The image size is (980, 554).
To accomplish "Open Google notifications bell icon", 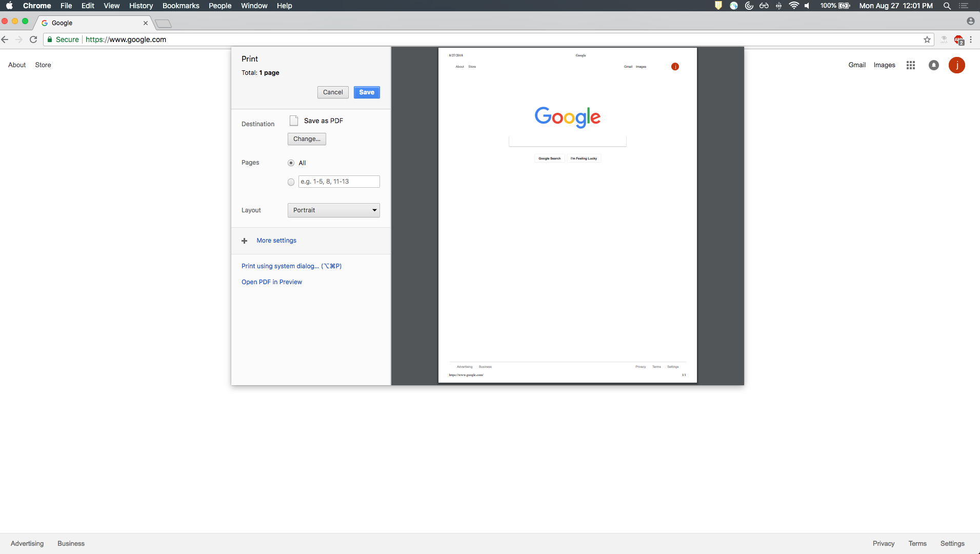I will pos(934,65).
